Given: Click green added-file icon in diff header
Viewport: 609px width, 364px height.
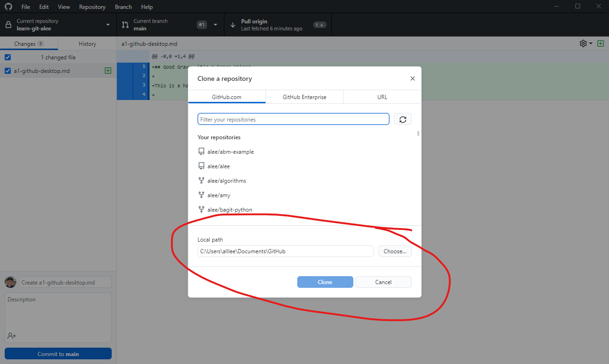Looking at the screenshot, I should 601,43.
